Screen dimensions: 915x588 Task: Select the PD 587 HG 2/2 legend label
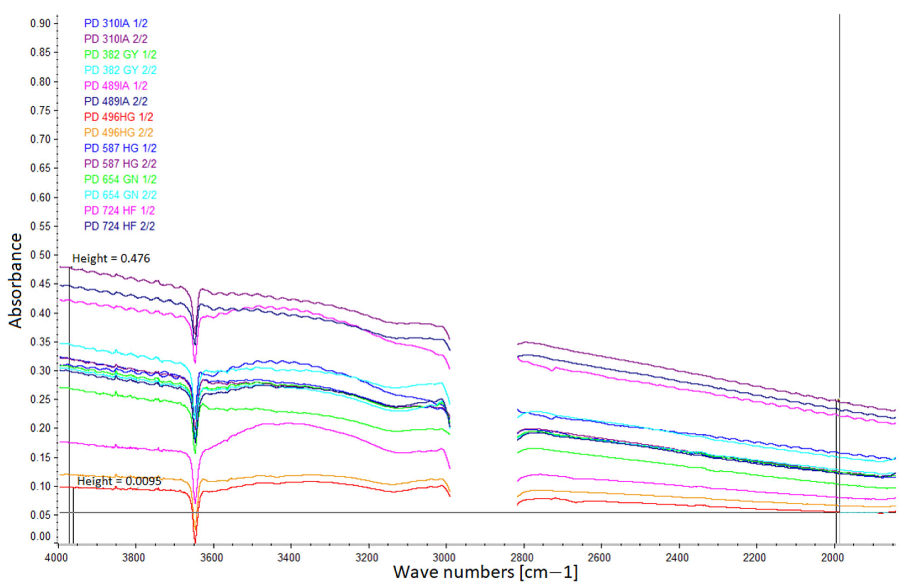(x=120, y=164)
